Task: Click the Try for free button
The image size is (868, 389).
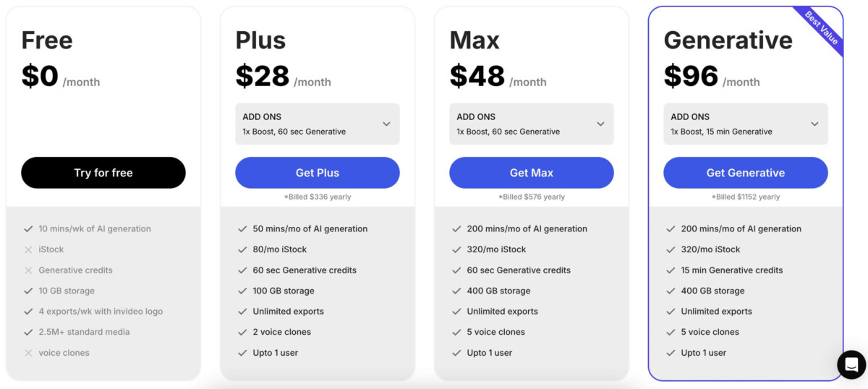Action: pyautogui.click(x=103, y=173)
